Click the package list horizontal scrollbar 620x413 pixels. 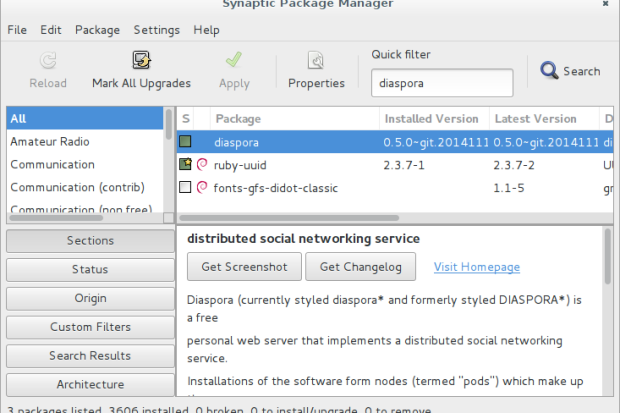pyautogui.click(x=289, y=218)
